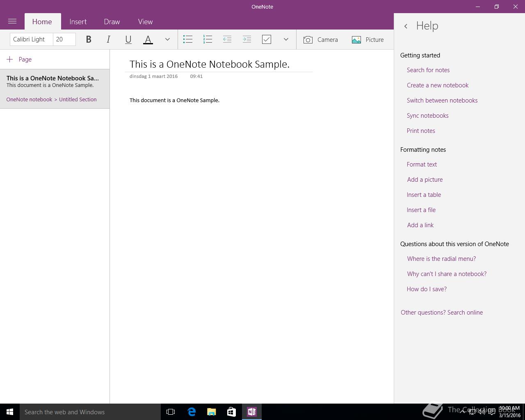Open Task View from the taskbar
The height and width of the screenshot is (420, 525).
[x=171, y=412]
